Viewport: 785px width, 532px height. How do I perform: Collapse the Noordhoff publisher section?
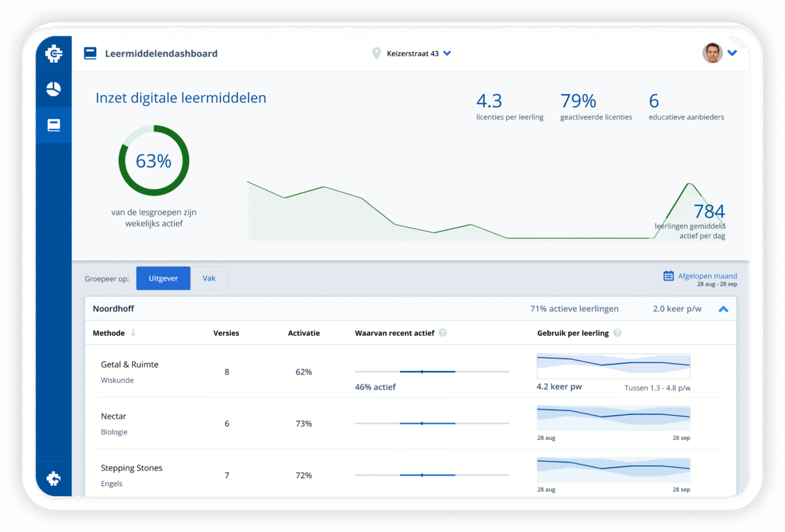pos(723,309)
